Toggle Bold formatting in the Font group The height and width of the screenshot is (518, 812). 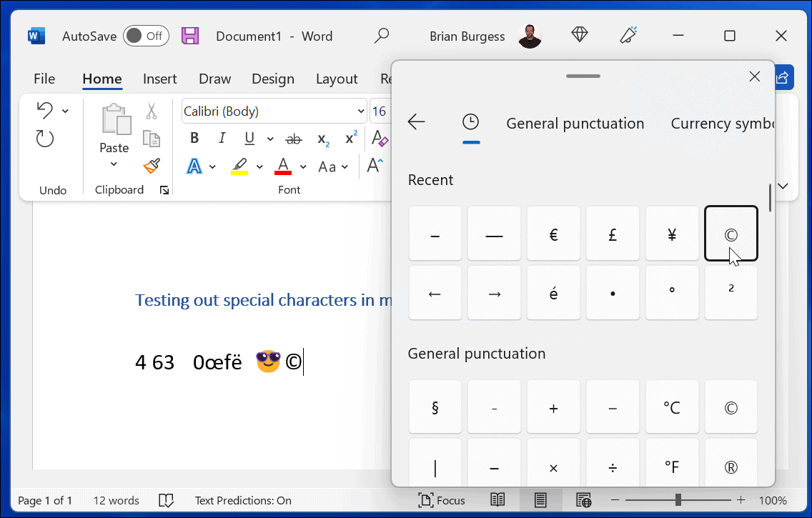(194, 138)
